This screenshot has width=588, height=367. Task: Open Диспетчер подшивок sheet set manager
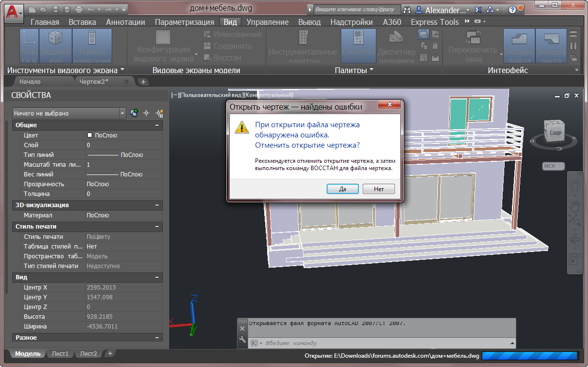[397, 46]
